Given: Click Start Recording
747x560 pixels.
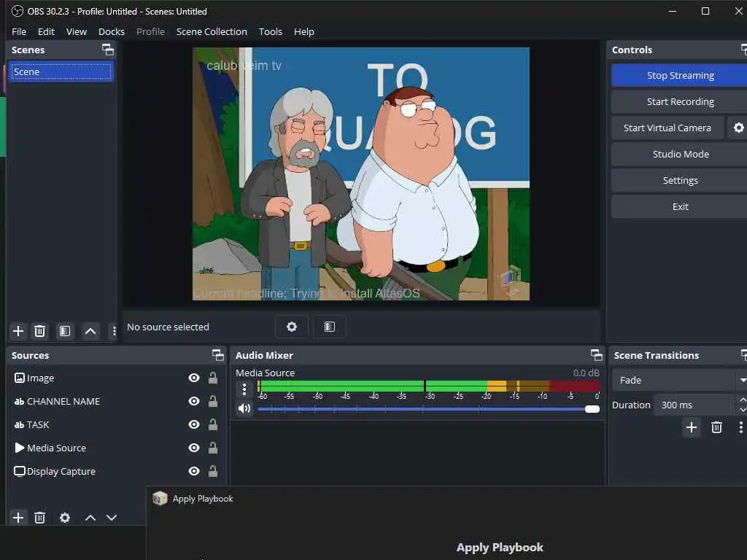Looking at the screenshot, I should pos(680,101).
